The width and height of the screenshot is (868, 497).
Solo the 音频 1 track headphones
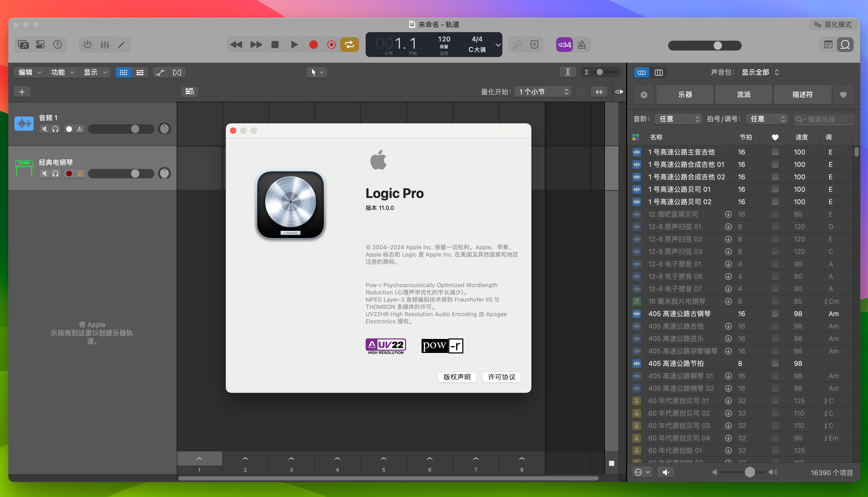click(55, 129)
